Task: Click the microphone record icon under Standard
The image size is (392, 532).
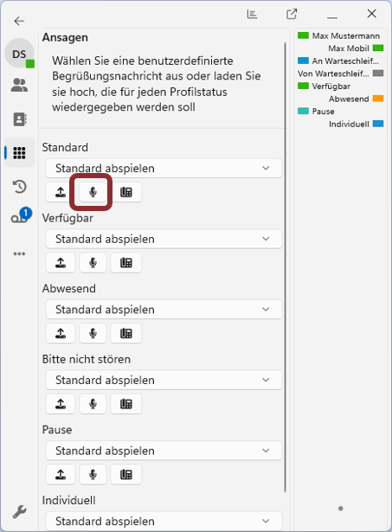Action: pyautogui.click(x=93, y=192)
